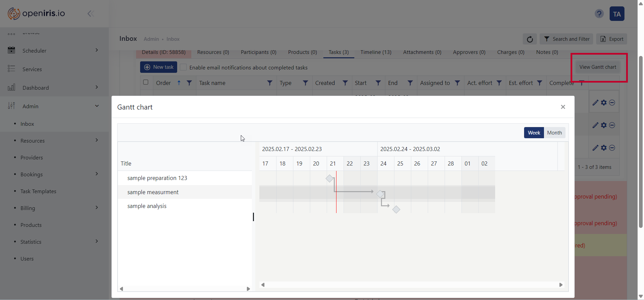Screen dimensions: 644x300
Task: Click the refresh icon button
Action: (529, 39)
